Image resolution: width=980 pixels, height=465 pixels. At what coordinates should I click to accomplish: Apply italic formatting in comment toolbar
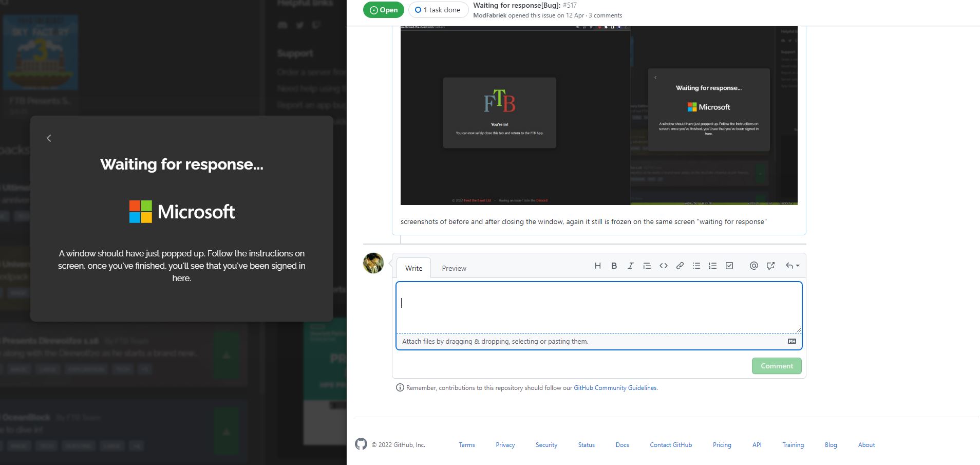coord(630,266)
